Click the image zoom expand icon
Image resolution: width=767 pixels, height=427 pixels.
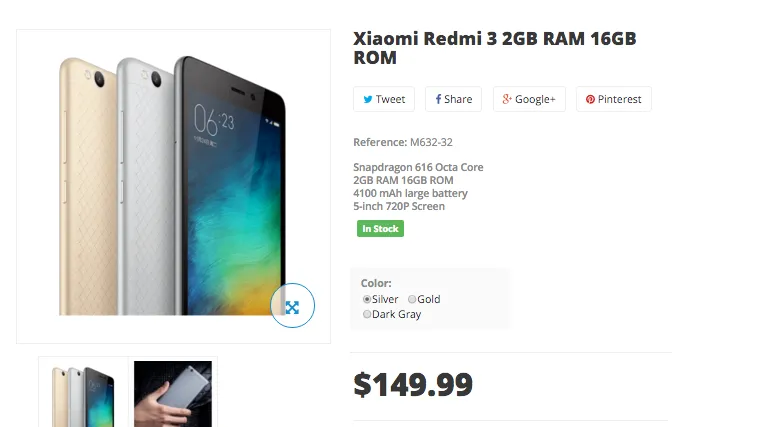click(x=292, y=307)
